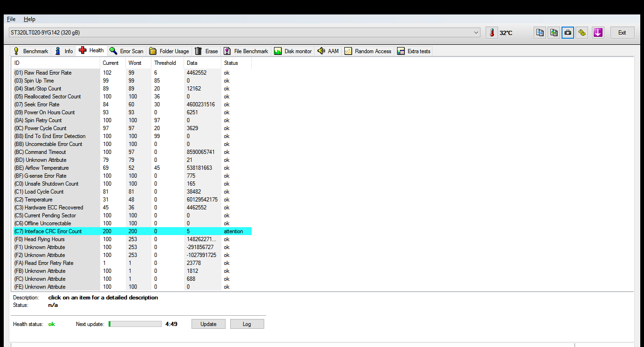This screenshot has height=347, width=644.
Task: Select the Read Error Retry Rate row
Action: tap(132, 263)
